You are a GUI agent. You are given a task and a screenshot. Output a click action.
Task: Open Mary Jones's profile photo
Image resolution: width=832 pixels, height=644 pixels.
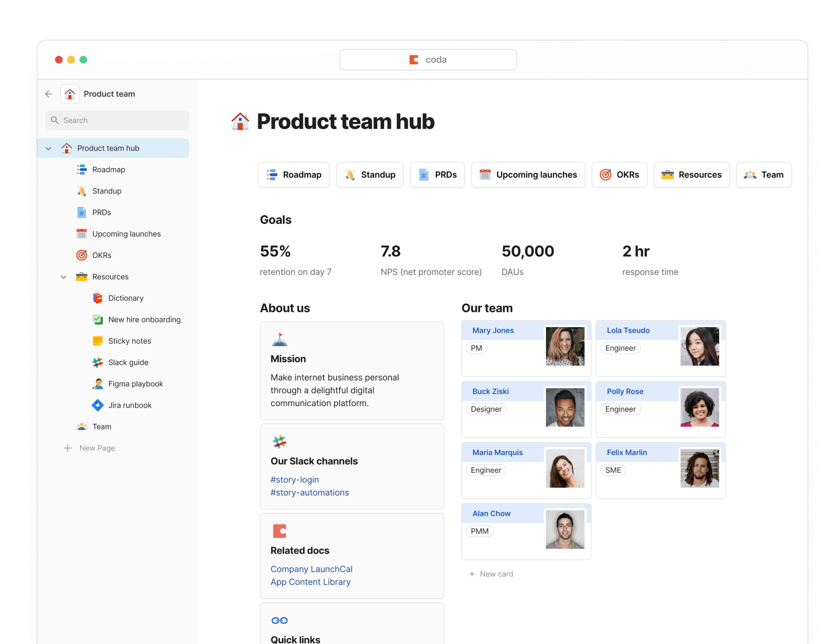[x=565, y=346]
